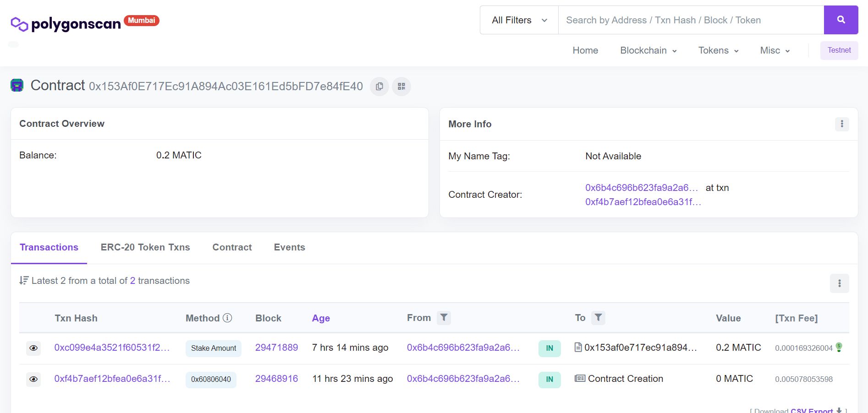
Task: Expand the Blockchain menu
Action: 648,50
